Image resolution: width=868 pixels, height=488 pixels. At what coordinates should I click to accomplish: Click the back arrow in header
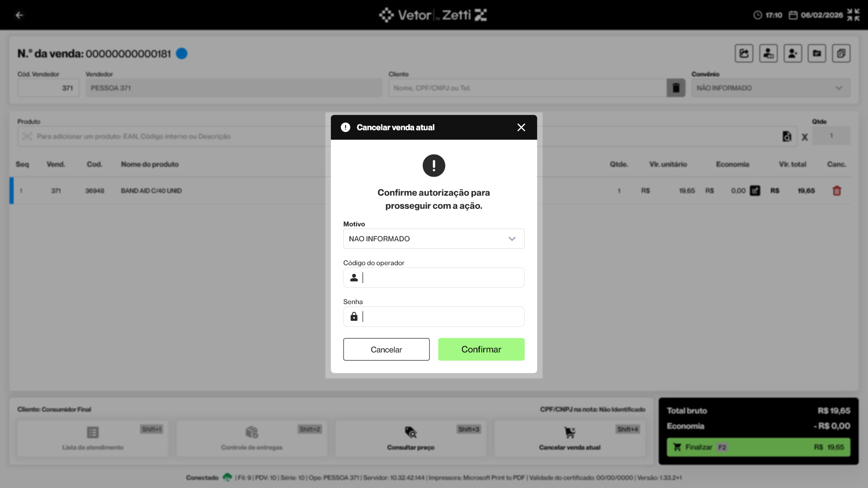(19, 15)
